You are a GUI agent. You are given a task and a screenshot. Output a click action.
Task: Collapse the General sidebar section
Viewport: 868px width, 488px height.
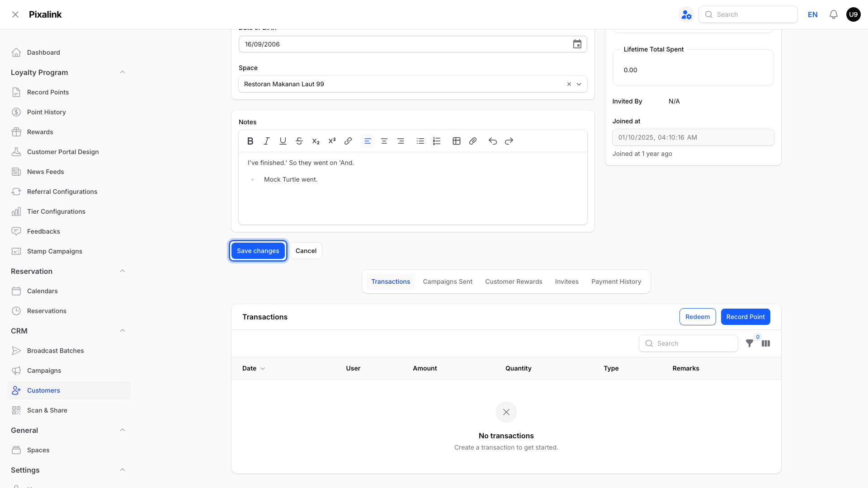(122, 430)
